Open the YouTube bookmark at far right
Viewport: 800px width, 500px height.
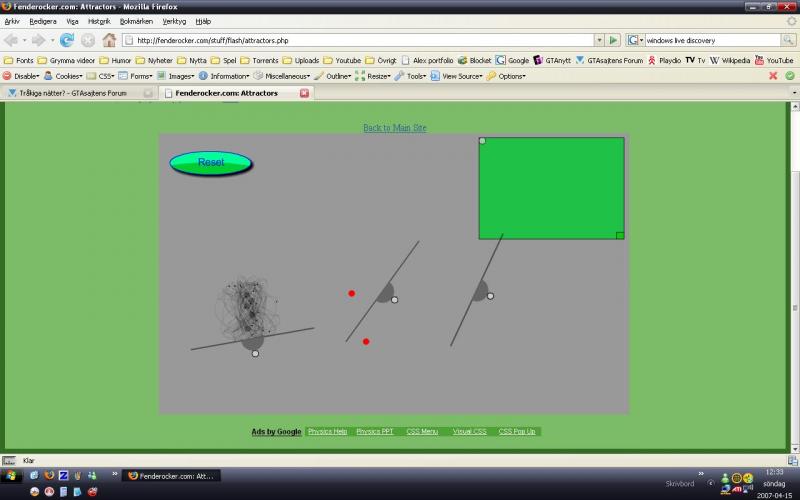(773, 60)
